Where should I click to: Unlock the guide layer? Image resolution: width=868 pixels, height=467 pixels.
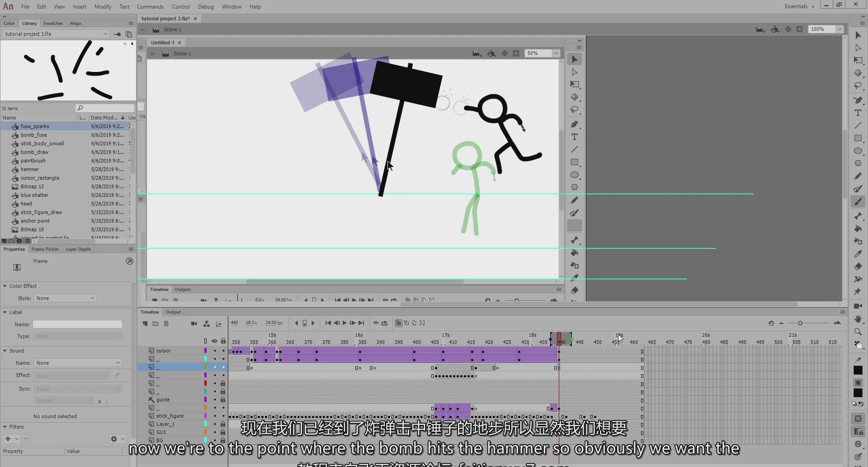pos(223,400)
